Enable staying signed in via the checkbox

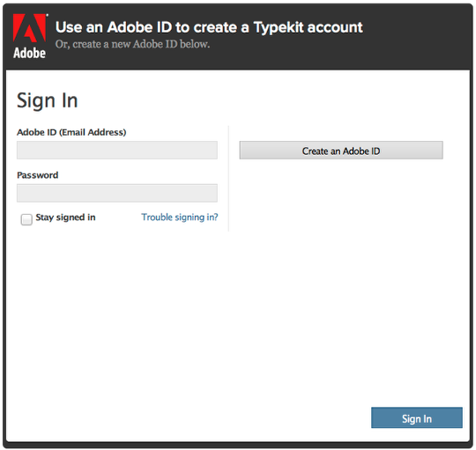point(26,219)
